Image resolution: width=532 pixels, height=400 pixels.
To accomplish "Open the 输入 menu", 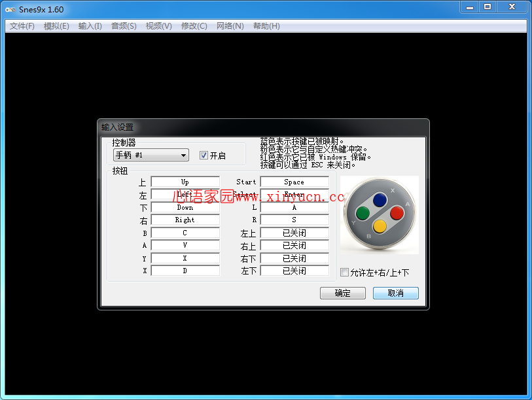I will [89, 25].
